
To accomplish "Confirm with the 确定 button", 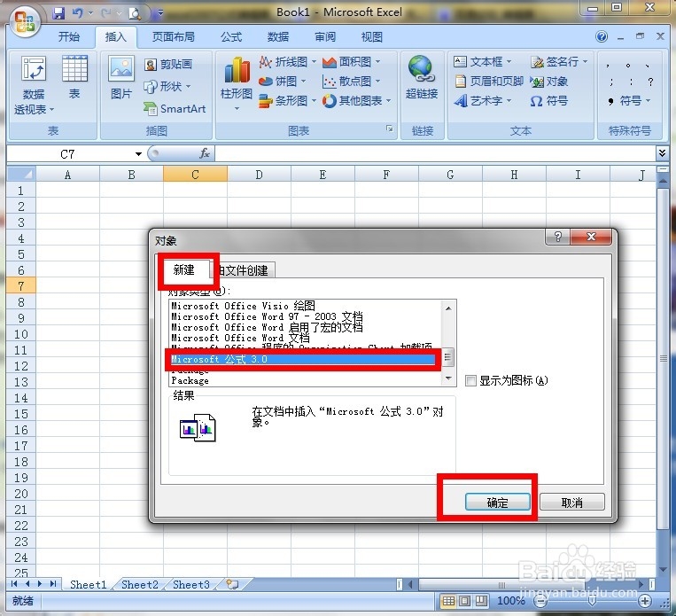I will tap(498, 503).
